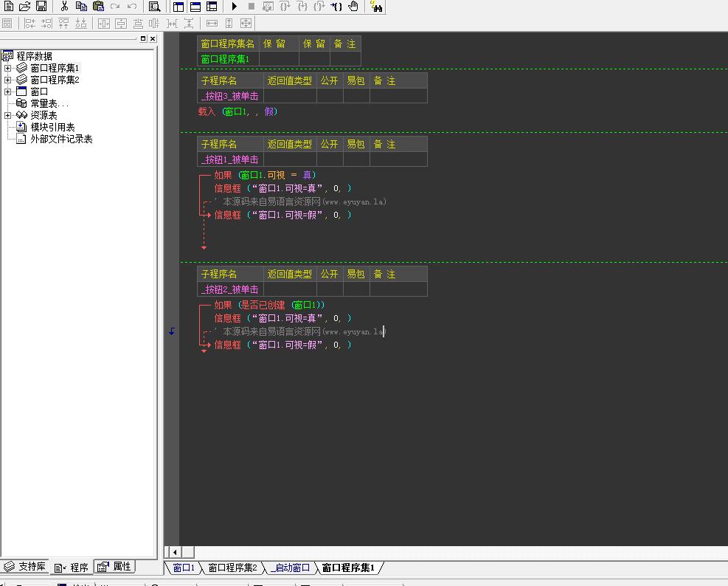The image size is (728, 586).
Task: Click the _按钮1_被单击 subroutine name
Action: tap(230, 160)
